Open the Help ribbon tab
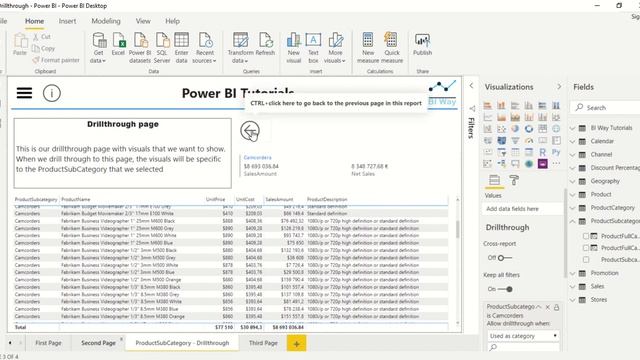This screenshot has width=640, height=360. pyautogui.click(x=172, y=21)
